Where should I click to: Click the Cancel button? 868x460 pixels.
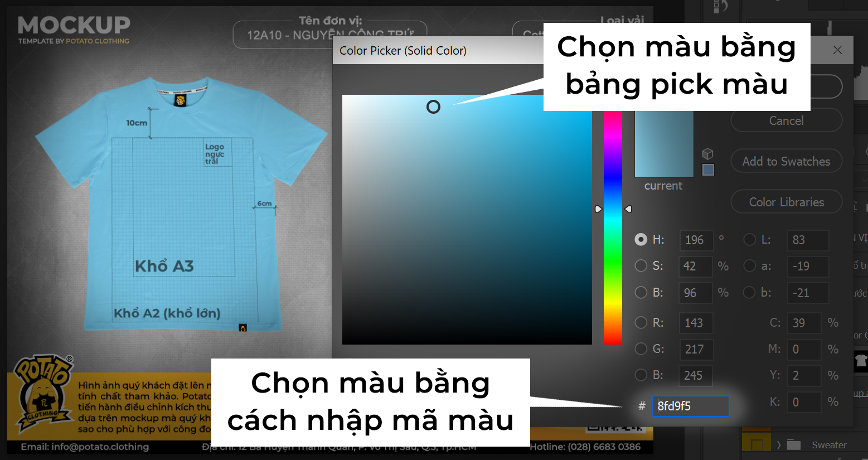pyautogui.click(x=786, y=120)
